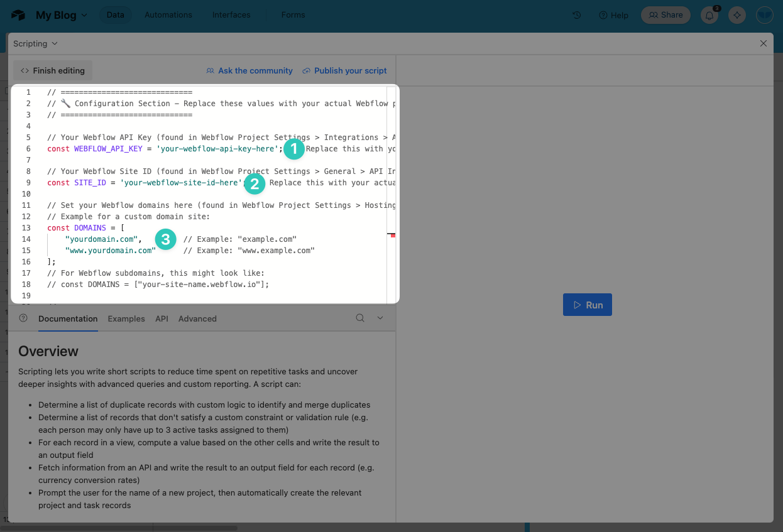Click Finish editing button
The image size is (783, 532).
point(53,70)
